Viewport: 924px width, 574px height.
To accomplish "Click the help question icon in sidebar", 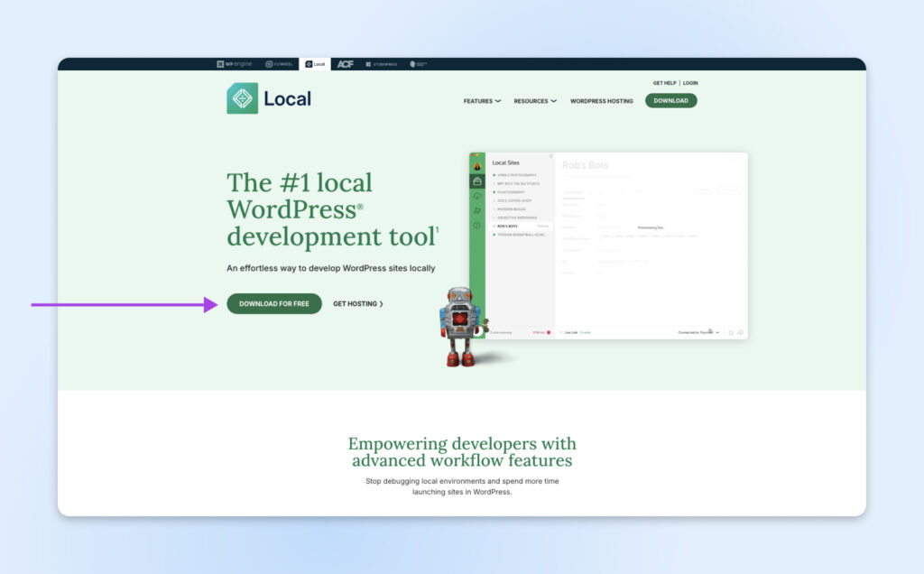I will click(x=477, y=225).
